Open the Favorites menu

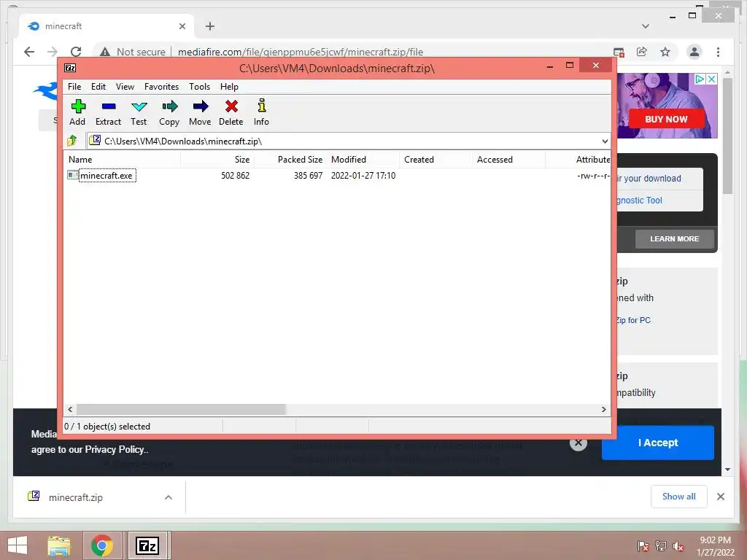point(161,87)
